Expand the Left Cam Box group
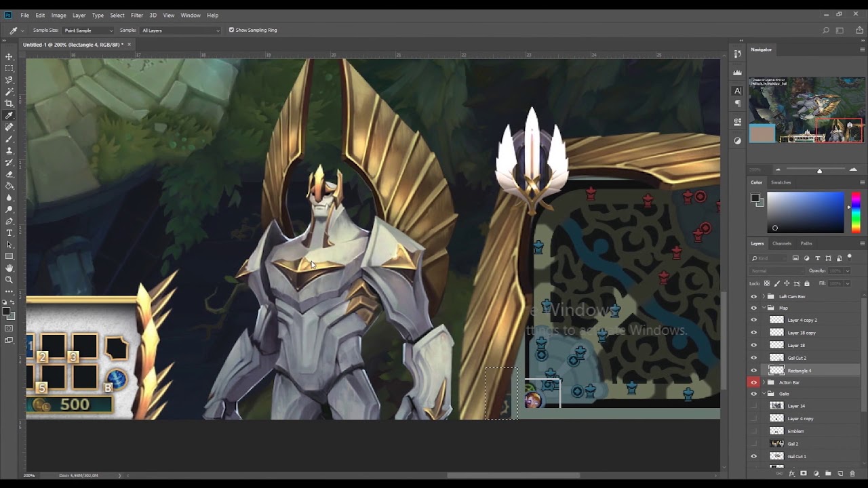This screenshot has width=868, height=488. [764, 296]
